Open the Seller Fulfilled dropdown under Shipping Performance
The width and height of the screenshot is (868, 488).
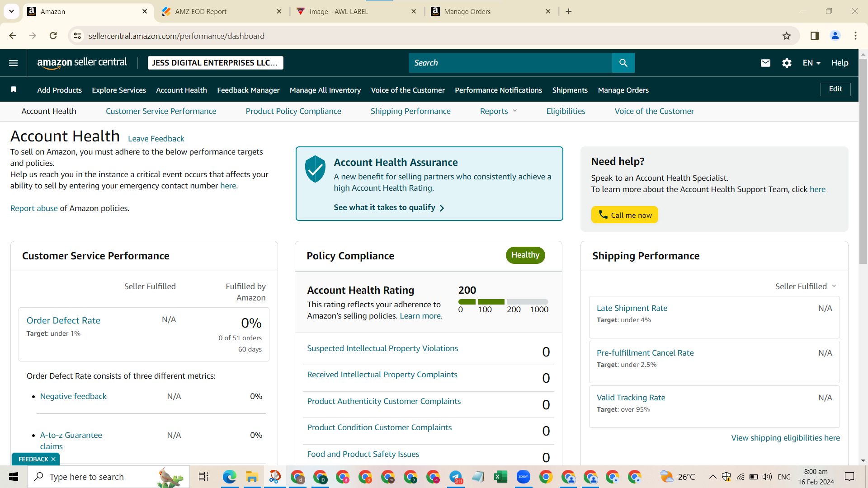(806, 286)
